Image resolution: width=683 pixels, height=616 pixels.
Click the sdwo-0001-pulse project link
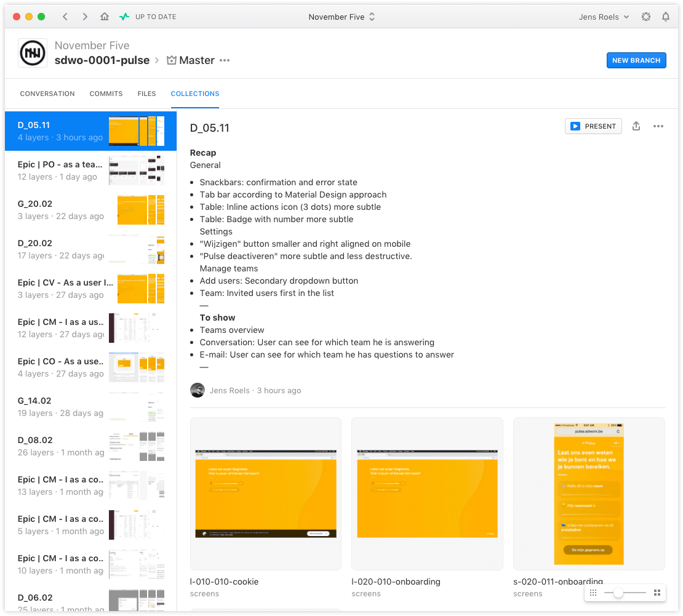pyautogui.click(x=102, y=60)
